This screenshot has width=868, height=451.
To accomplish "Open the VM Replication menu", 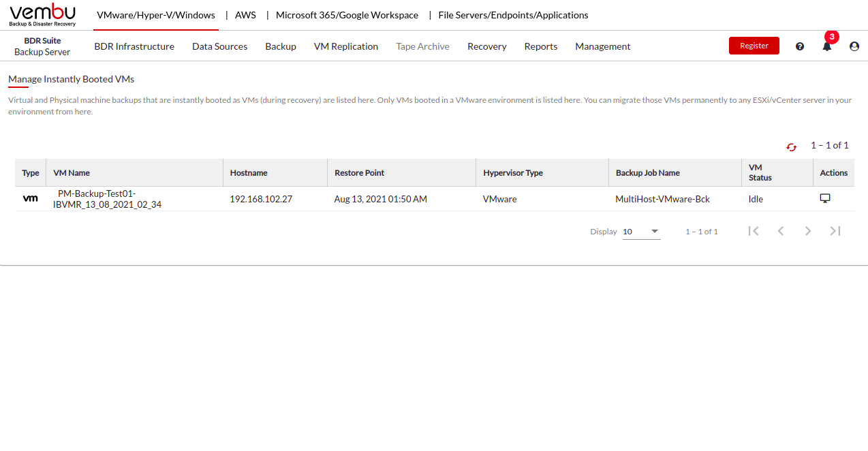I will click(x=346, y=46).
